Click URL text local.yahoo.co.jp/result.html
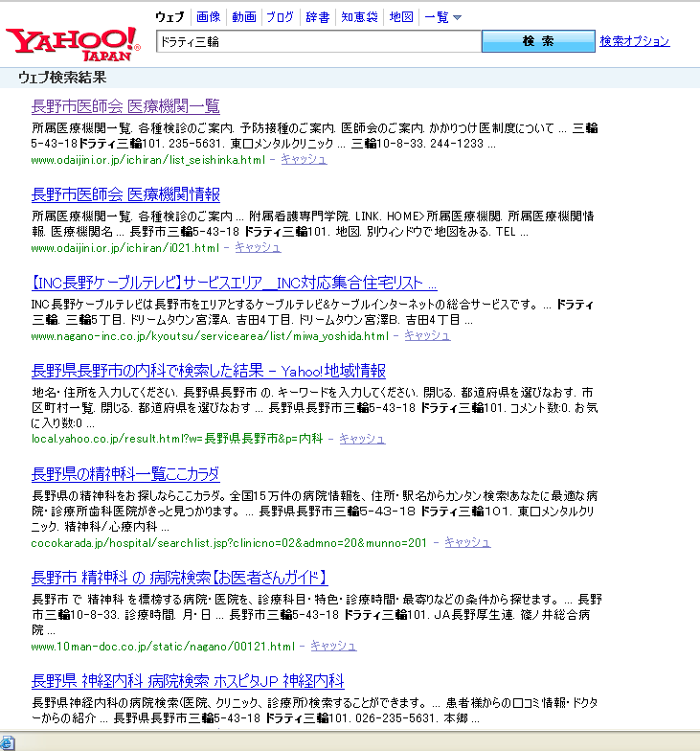The height and width of the screenshot is (751, 700). [177, 439]
